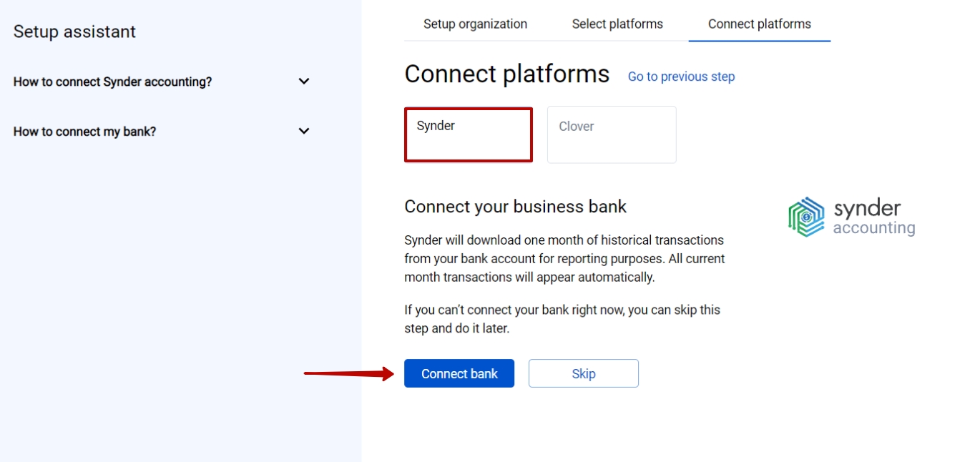This screenshot has height=462, width=980.
Task: Switch to the Select platforms tab
Action: (x=617, y=24)
